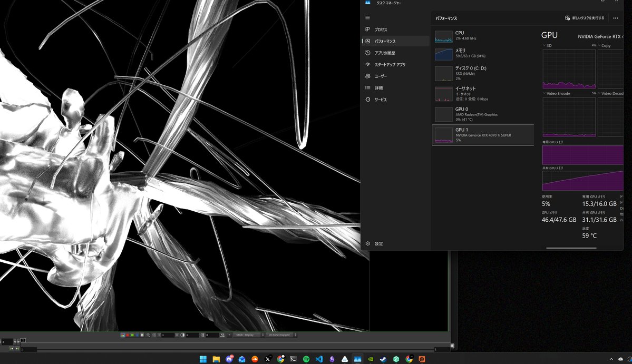Viewport: 632px width, 364px height.
Task: Open the 詳細 (Details) page
Action: coord(395,88)
